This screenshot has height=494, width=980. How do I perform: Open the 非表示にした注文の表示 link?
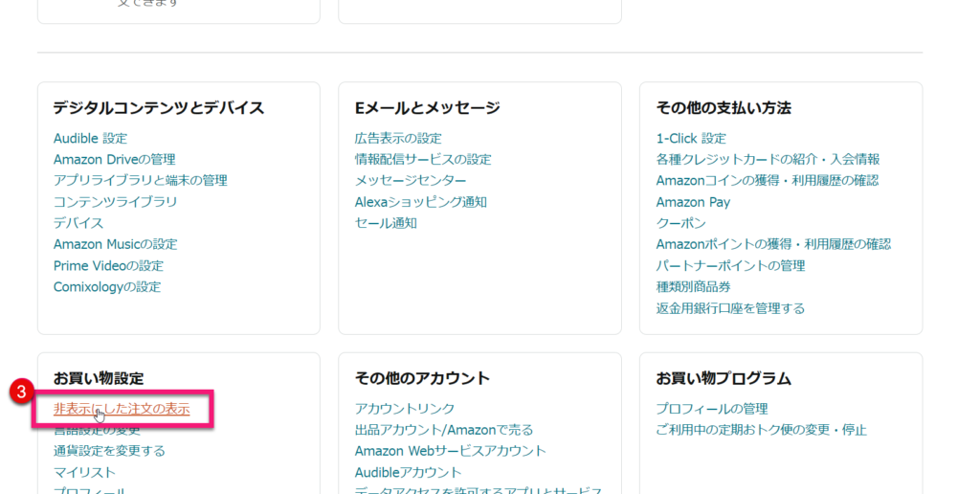122,409
